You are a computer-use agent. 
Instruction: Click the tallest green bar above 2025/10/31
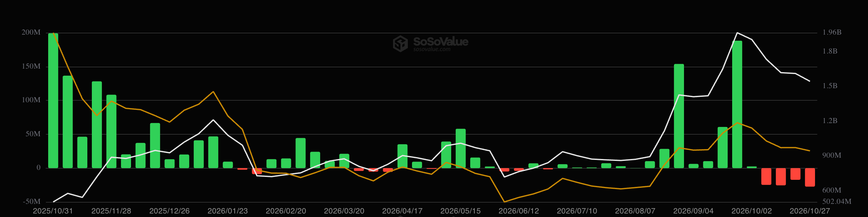[x=53, y=101]
